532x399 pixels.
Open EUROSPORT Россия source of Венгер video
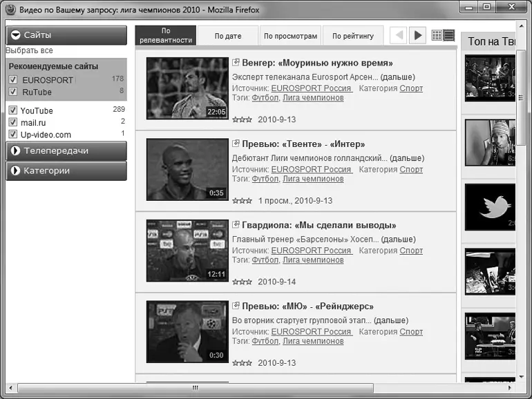[312, 88]
